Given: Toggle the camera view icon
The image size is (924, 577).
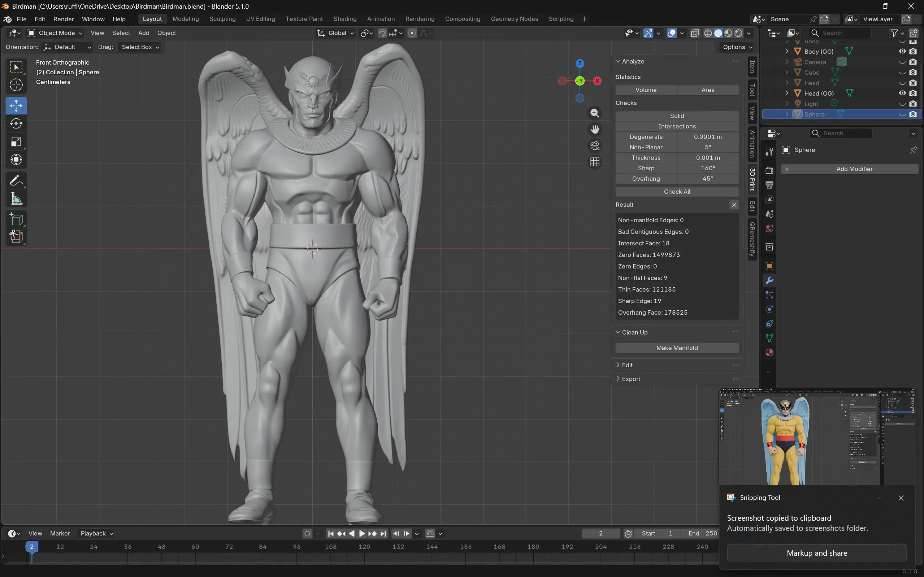Looking at the screenshot, I should pyautogui.click(x=594, y=146).
